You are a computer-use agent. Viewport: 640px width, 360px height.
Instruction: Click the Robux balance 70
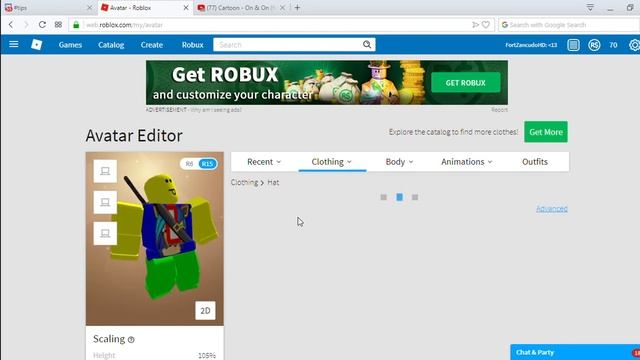click(613, 45)
